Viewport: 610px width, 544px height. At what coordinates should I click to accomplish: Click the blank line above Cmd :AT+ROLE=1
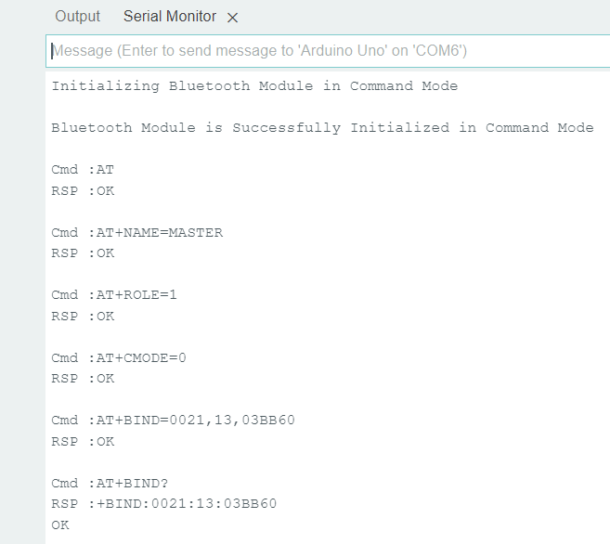point(328,274)
